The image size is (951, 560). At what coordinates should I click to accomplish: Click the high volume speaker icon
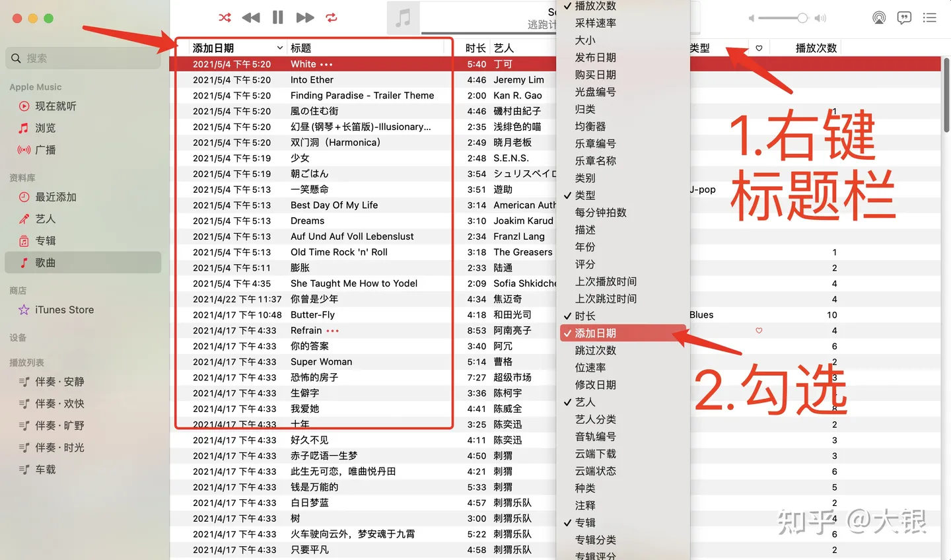820,18
